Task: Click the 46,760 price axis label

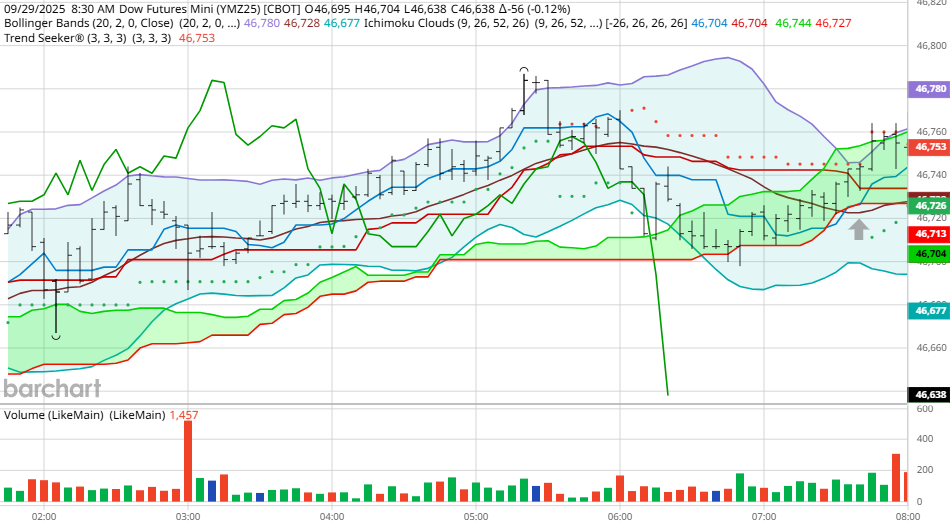Action: click(x=930, y=131)
